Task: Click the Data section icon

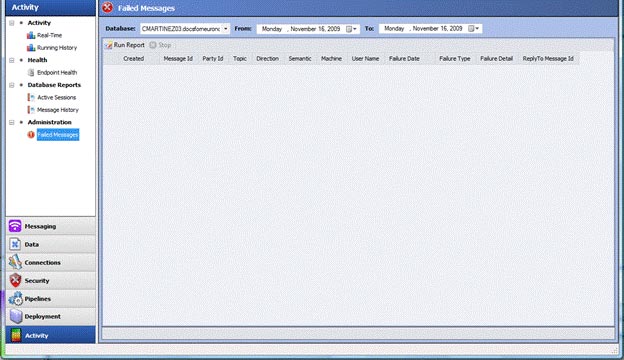Action: pyautogui.click(x=15, y=244)
